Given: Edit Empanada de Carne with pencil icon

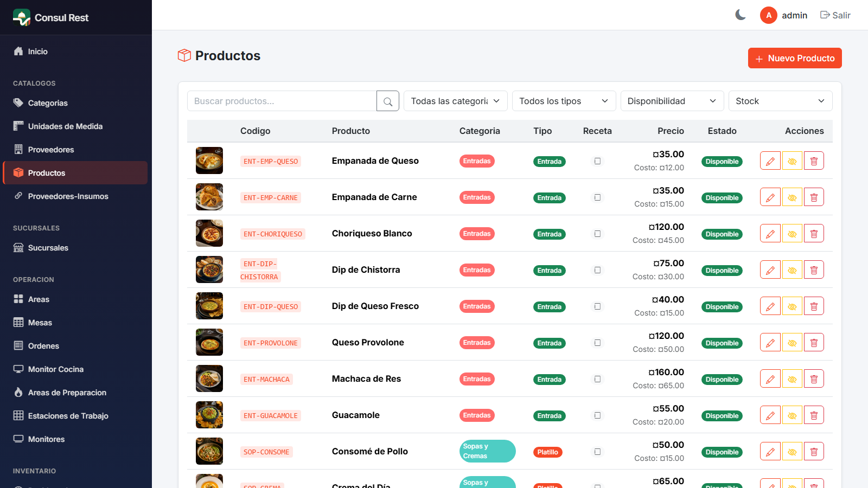Looking at the screenshot, I should tap(770, 197).
